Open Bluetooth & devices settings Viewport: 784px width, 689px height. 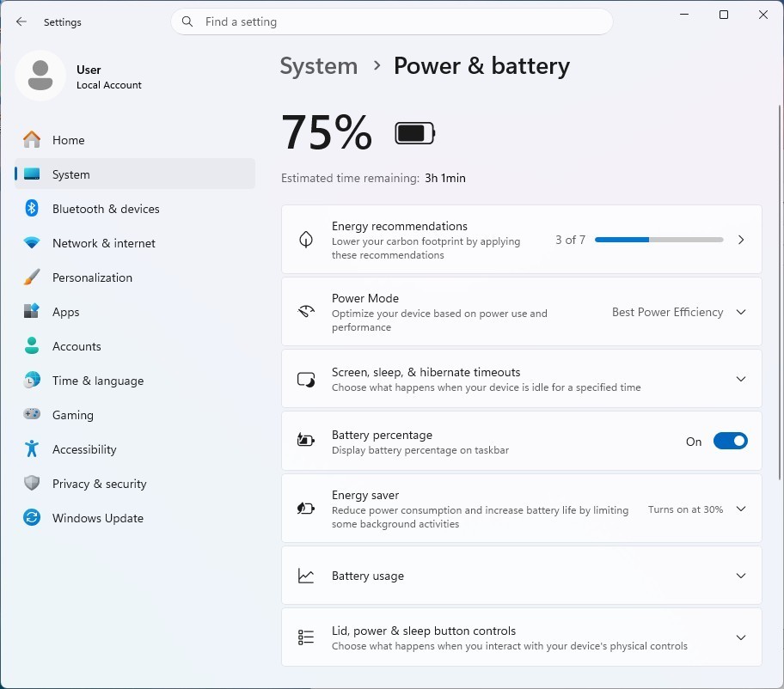pyautogui.click(x=135, y=209)
